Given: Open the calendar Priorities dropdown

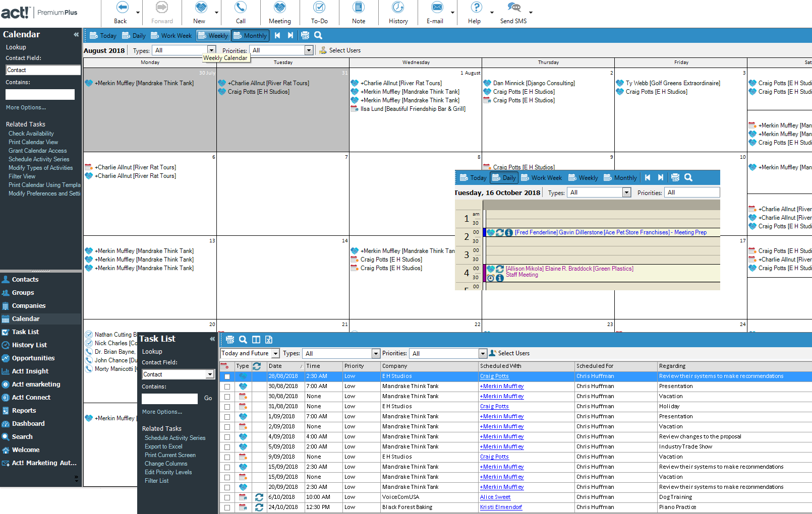Looking at the screenshot, I should click(x=309, y=50).
